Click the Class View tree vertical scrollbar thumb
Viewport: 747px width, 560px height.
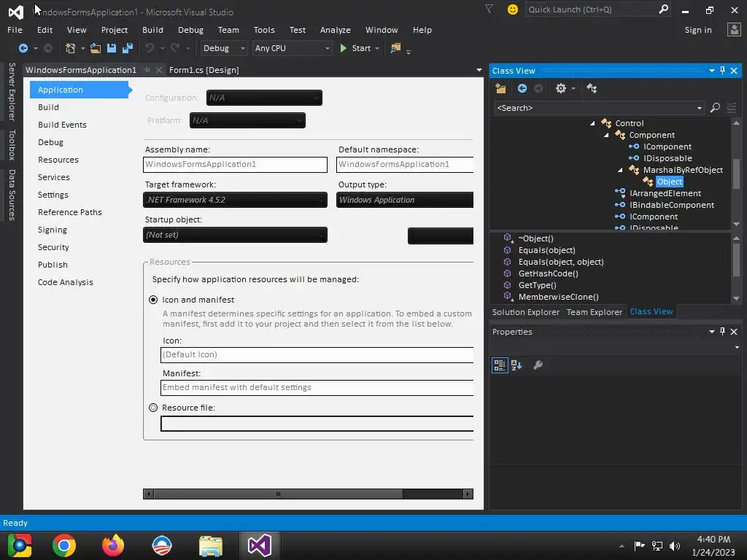tap(737, 174)
